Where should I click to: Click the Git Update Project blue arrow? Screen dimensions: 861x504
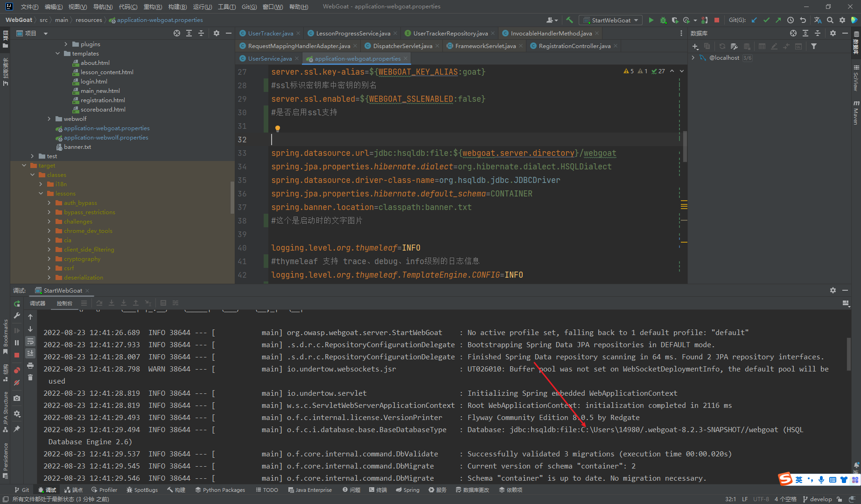point(754,20)
